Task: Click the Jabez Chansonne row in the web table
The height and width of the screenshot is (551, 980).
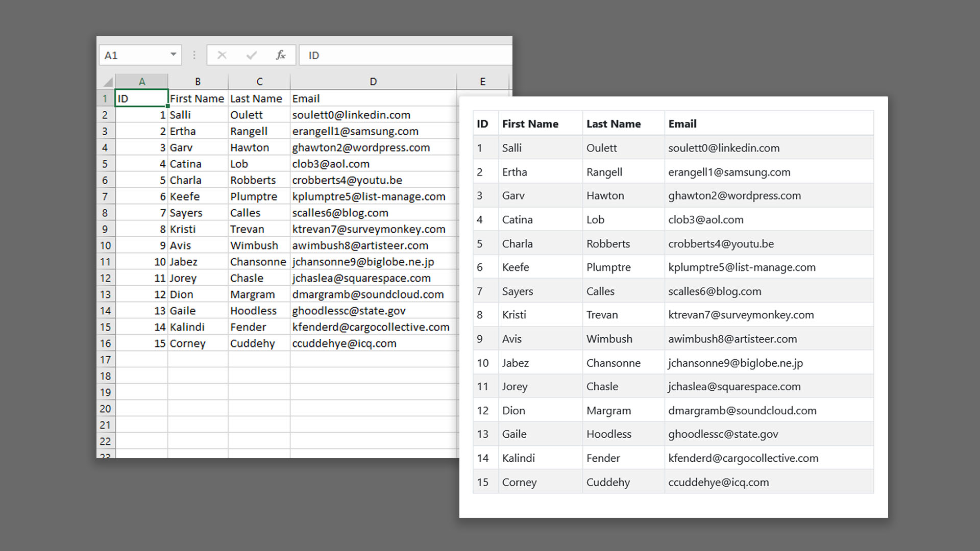Action: (612, 362)
